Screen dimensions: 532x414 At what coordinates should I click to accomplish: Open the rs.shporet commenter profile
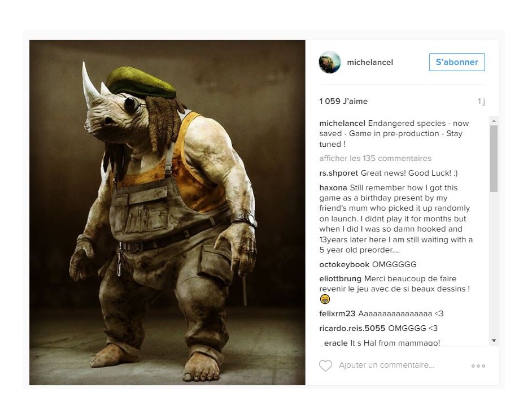pyautogui.click(x=339, y=173)
